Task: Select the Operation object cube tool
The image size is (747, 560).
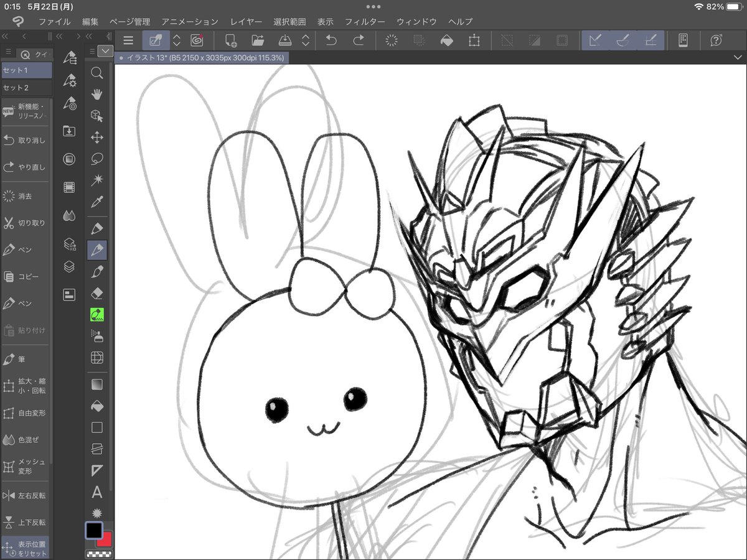Action: [x=96, y=116]
